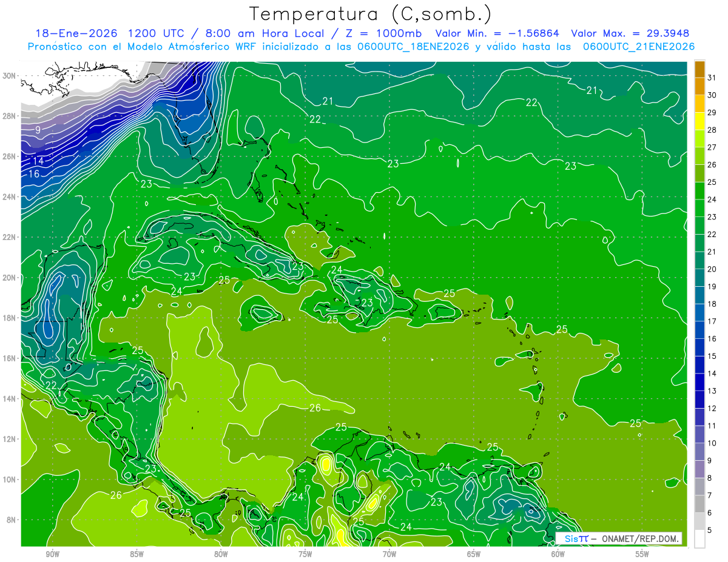Click 'Valor Min. = -1.56864' value
This screenshot has height=562, width=728.
click(x=497, y=33)
